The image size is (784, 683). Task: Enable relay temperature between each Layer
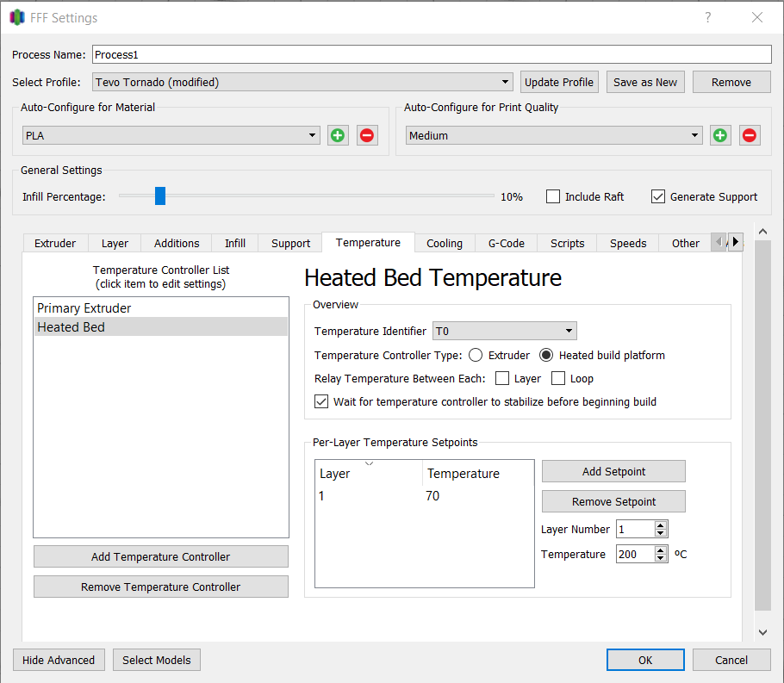pyautogui.click(x=502, y=378)
